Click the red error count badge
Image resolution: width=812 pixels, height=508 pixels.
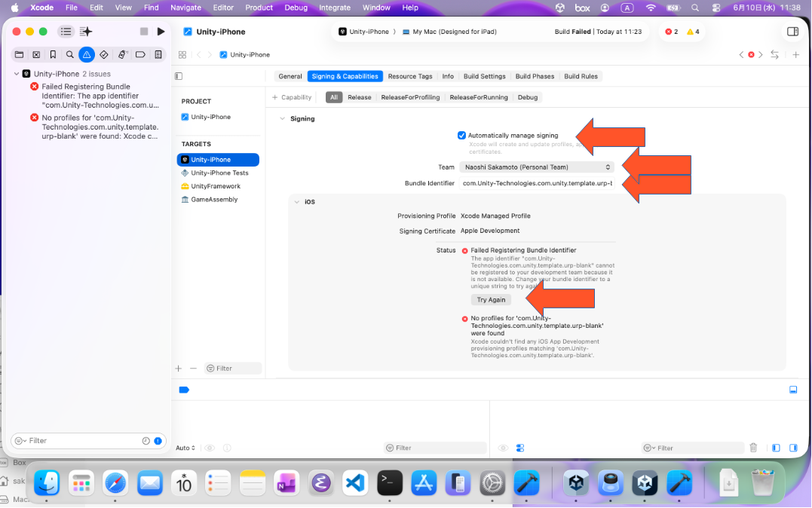point(671,32)
